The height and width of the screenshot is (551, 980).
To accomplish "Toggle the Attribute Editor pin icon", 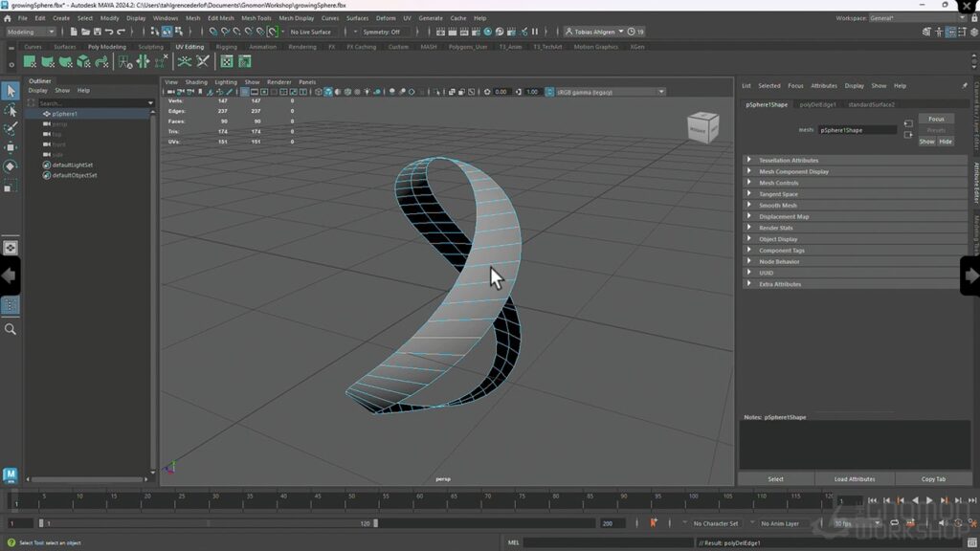I will 965,85.
